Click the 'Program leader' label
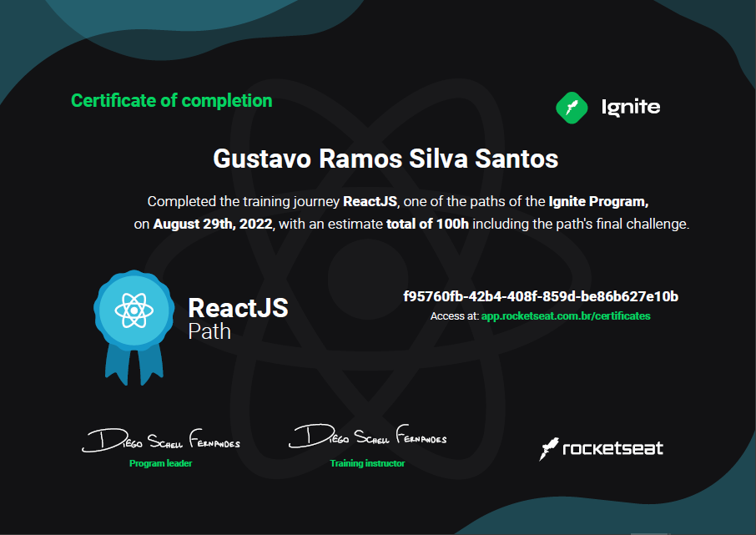This screenshot has width=756, height=535. coord(160,463)
